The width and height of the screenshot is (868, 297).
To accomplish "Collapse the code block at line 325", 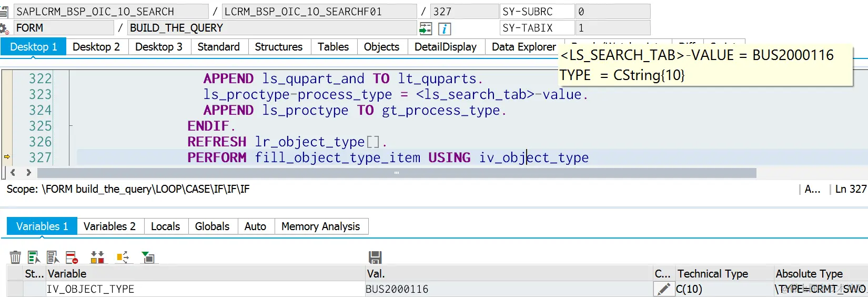I will (71, 126).
